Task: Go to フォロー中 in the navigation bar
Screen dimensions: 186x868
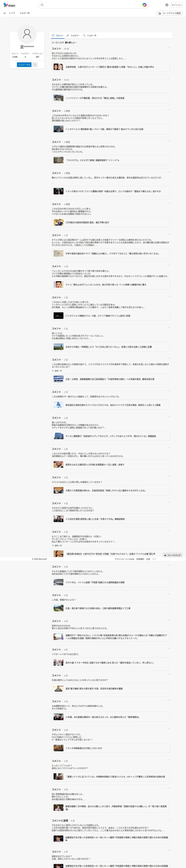Action: pos(24,13)
